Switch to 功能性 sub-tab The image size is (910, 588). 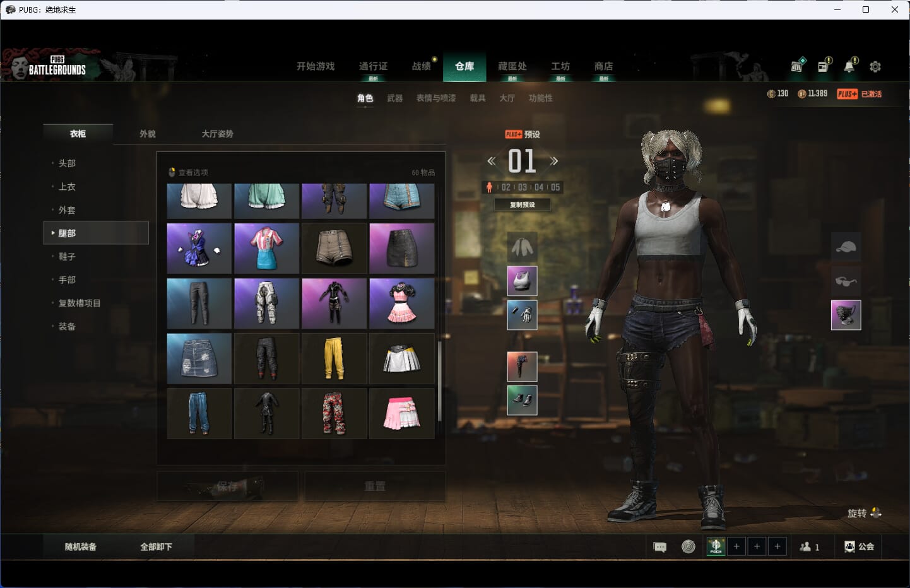(x=540, y=98)
